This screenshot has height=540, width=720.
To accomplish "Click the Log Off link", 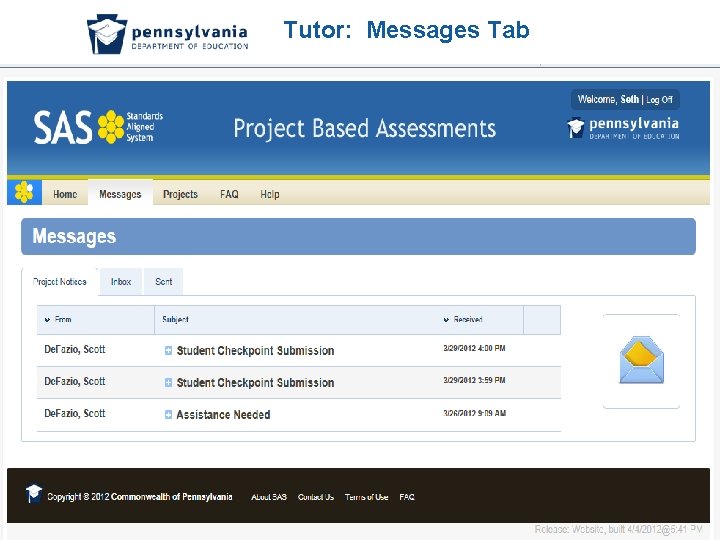I will [x=659, y=100].
